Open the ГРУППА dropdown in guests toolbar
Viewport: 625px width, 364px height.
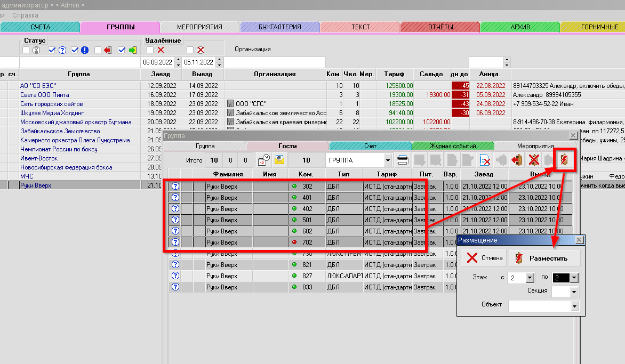[388, 160]
